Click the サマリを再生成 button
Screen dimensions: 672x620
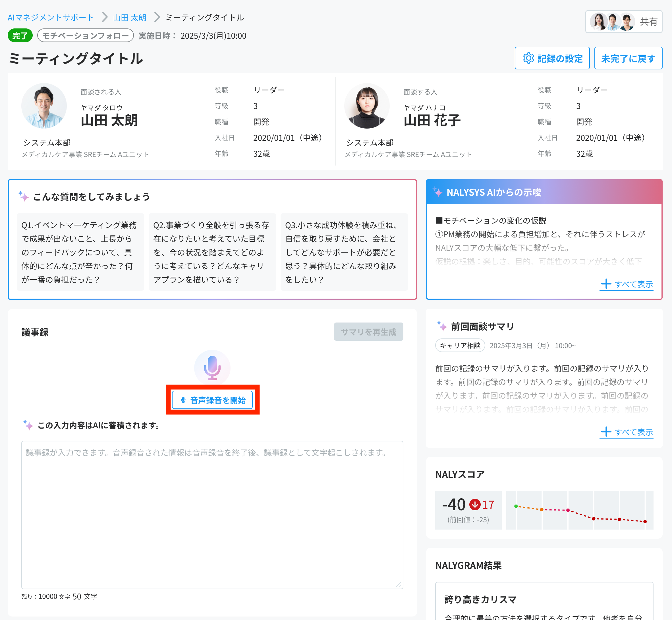click(368, 332)
